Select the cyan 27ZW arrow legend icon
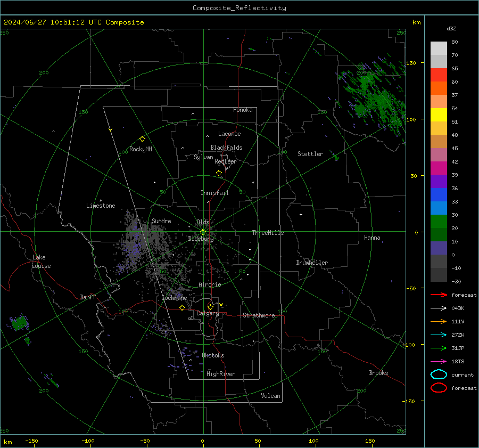Viewport: 479px width, 448px height. (x=439, y=335)
